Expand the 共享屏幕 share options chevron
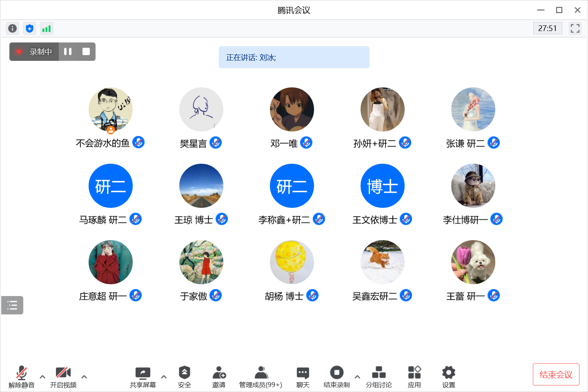The width and height of the screenshot is (588, 392). [x=164, y=376]
